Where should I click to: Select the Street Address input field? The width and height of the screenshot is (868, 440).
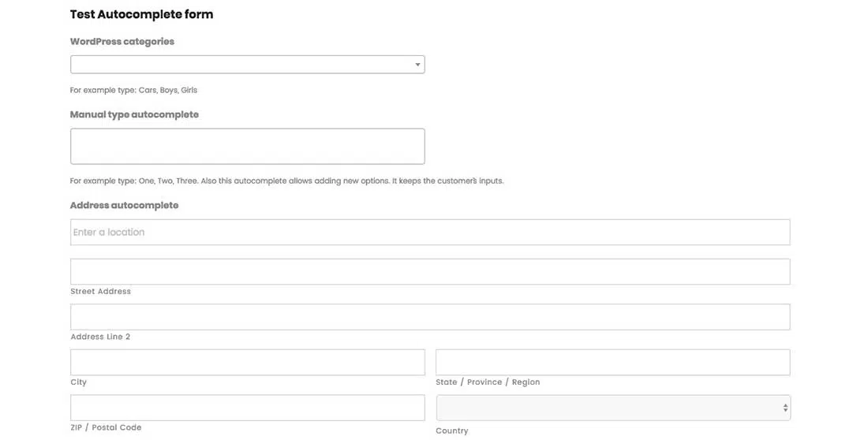(429, 272)
